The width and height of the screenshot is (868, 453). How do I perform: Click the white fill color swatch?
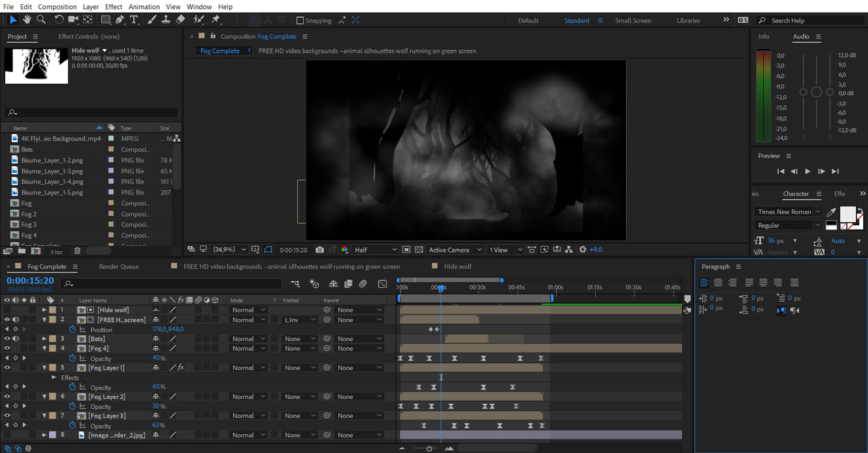847,213
